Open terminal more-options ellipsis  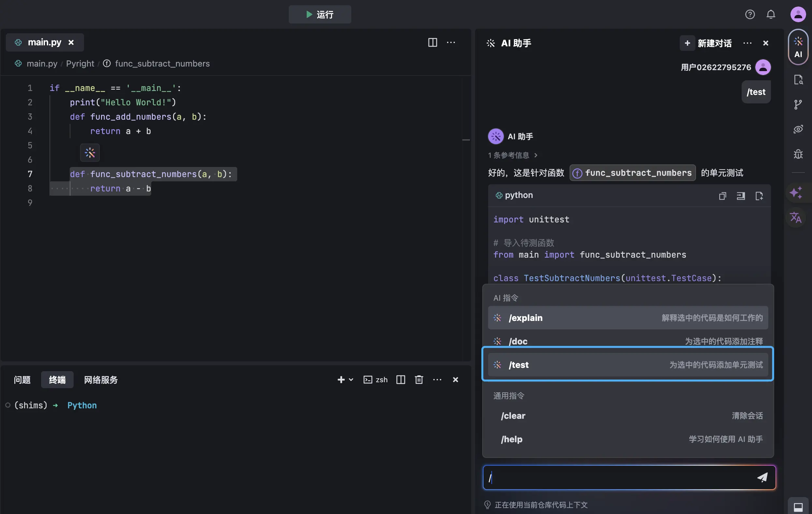tap(437, 380)
